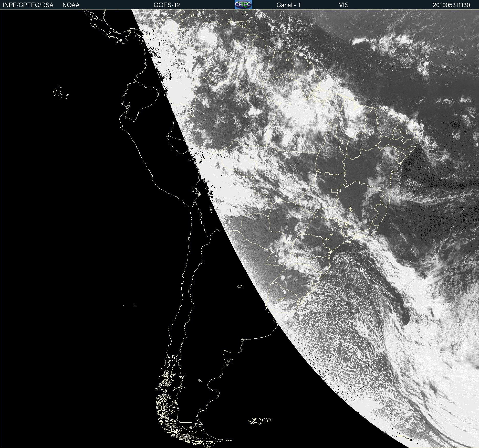Click the CPTEC logo in the header
The width and height of the screenshot is (479, 448).
pyautogui.click(x=243, y=5)
